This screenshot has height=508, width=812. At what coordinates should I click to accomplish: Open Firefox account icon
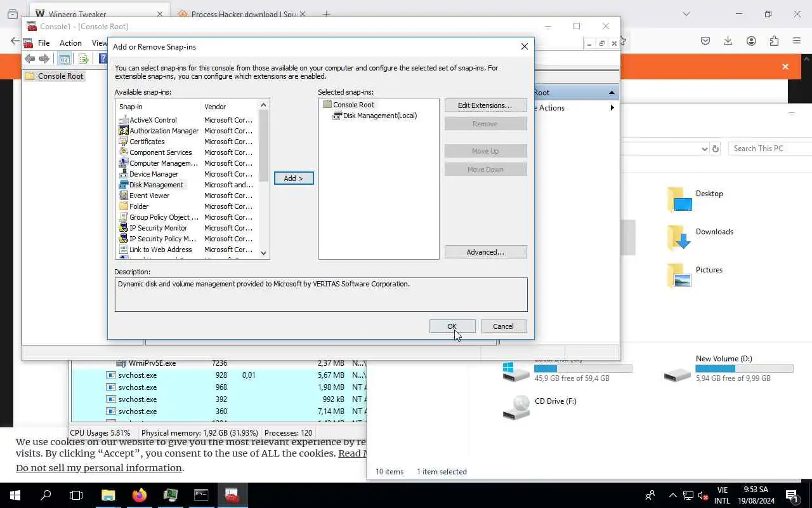coord(751,41)
